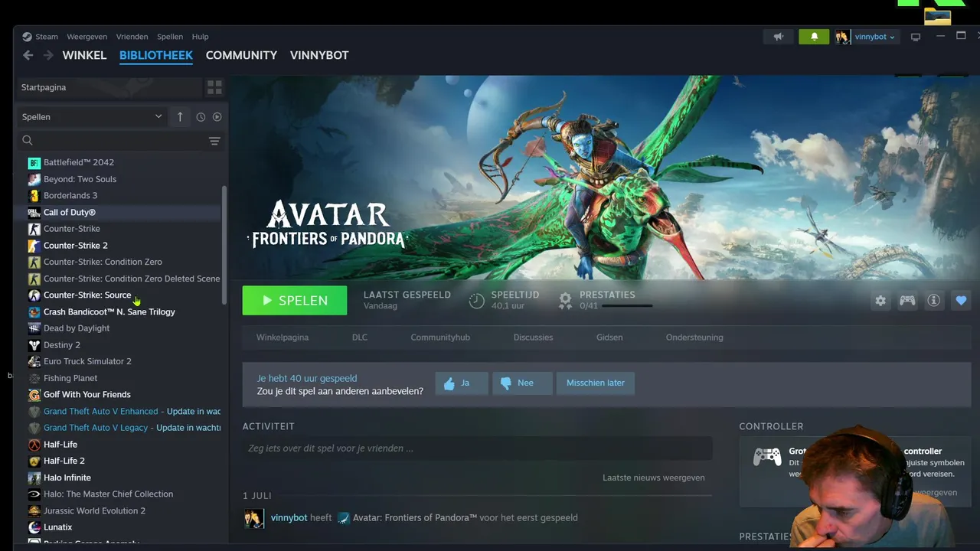The width and height of the screenshot is (980, 551).
Task: Open the Vrienden menu
Action: pos(132,37)
